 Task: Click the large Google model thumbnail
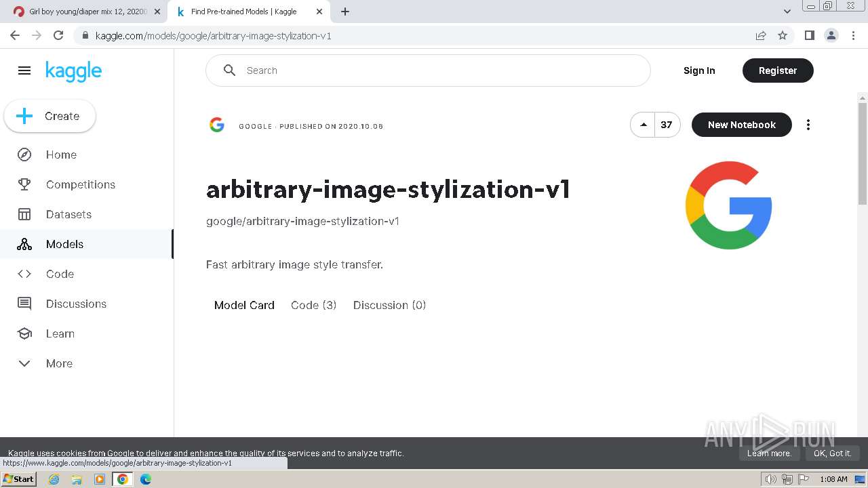pos(728,205)
